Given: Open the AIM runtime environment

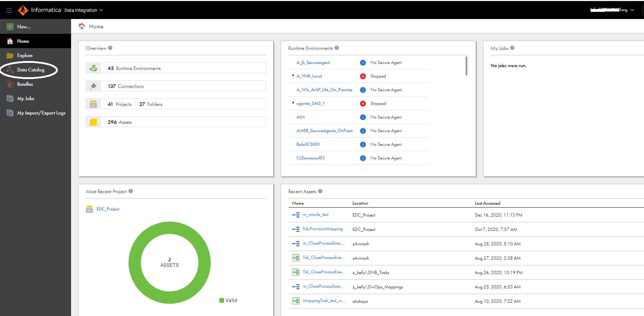Looking at the screenshot, I should click(x=300, y=117).
